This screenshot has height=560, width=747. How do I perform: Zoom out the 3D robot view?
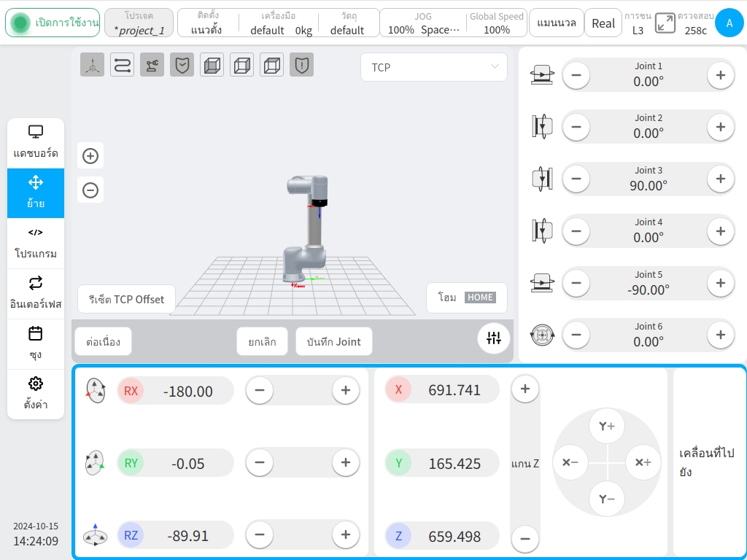[x=90, y=190]
